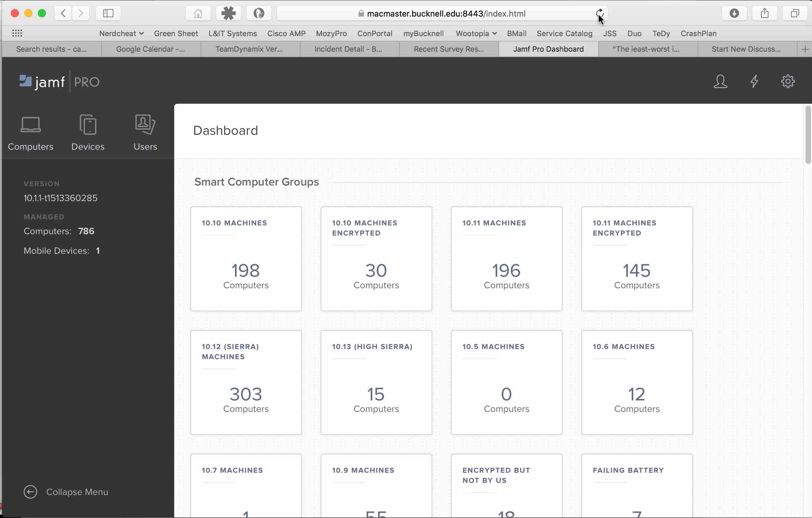Image resolution: width=812 pixels, height=518 pixels.
Task: Open the 10.12 (Sierra) Machines card
Action: (x=246, y=382)
